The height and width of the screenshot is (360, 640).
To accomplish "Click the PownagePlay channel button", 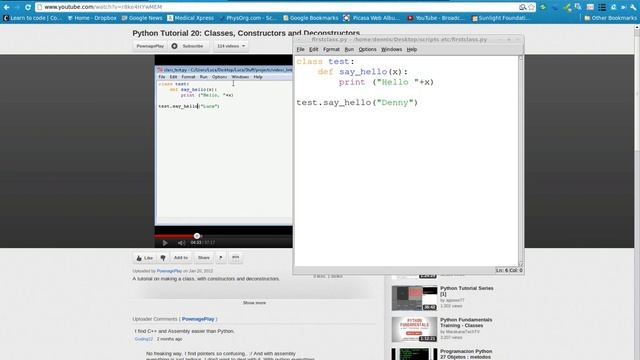I will pos(150,46).
